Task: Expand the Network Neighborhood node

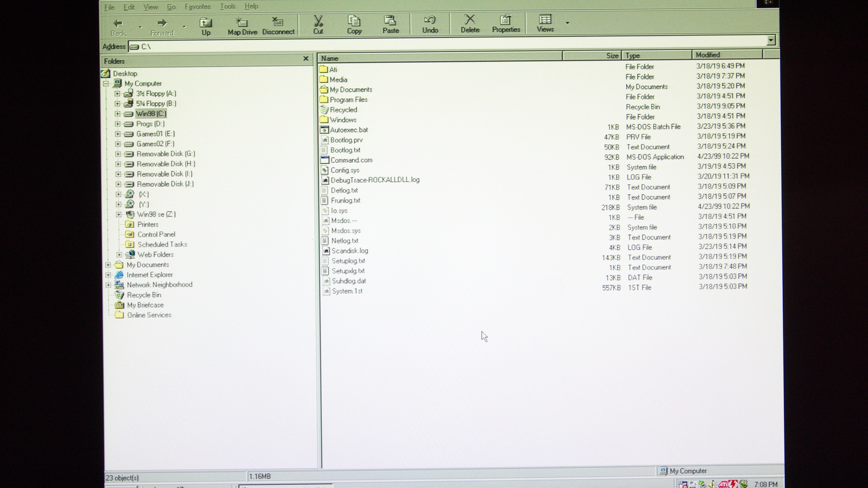Action: pos(108,285)
